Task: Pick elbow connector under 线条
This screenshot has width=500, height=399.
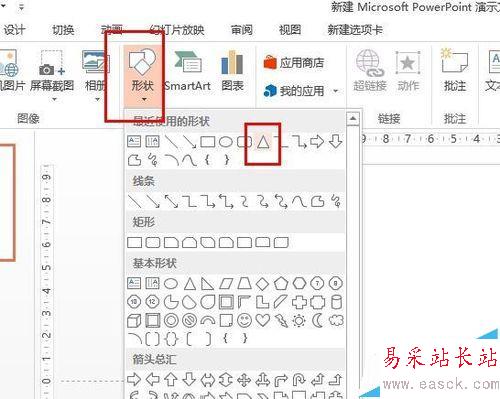Action: pos(189,201)
